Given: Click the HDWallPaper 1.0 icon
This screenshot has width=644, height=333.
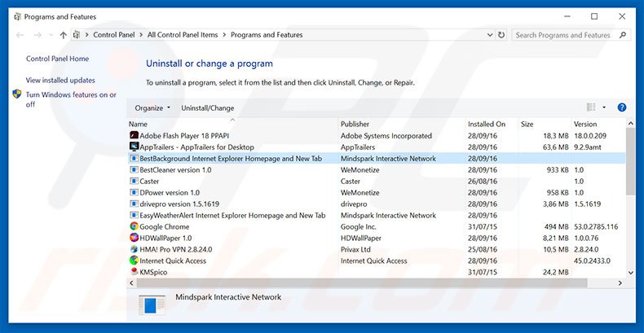Looking at the screenshot, I should click(x=134, y=238).
